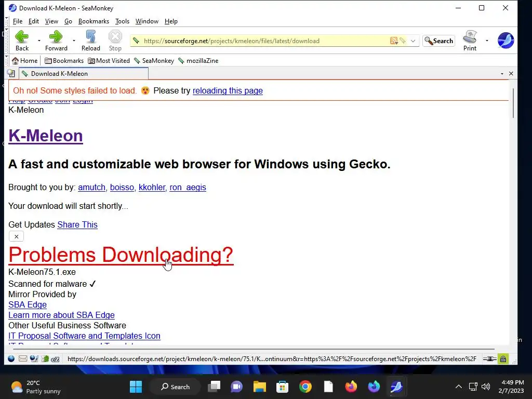Click the RSS feed icon in address bar
The height and width of the screenshot is (399, 532).
[394, 41]
